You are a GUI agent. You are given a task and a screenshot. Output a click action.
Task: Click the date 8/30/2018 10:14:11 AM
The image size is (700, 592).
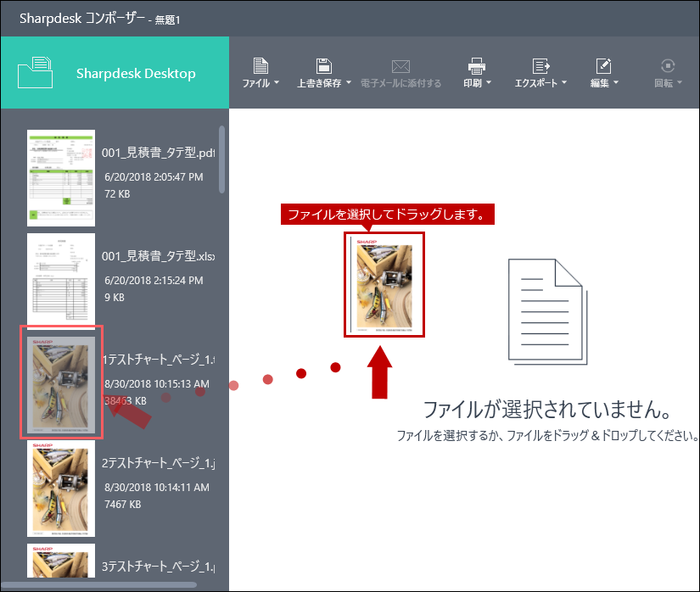pyautogui.click(x=157, y=488)
